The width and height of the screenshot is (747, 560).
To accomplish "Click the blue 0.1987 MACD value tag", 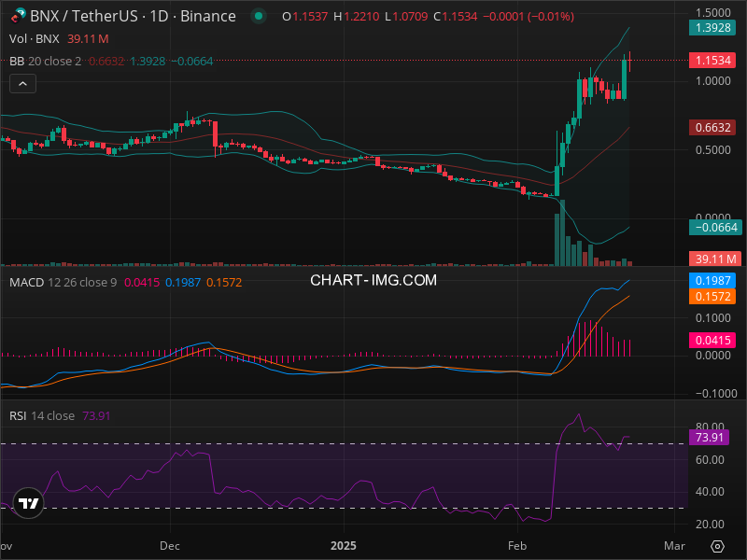I will pyautogui.click(x=712, y=281).
